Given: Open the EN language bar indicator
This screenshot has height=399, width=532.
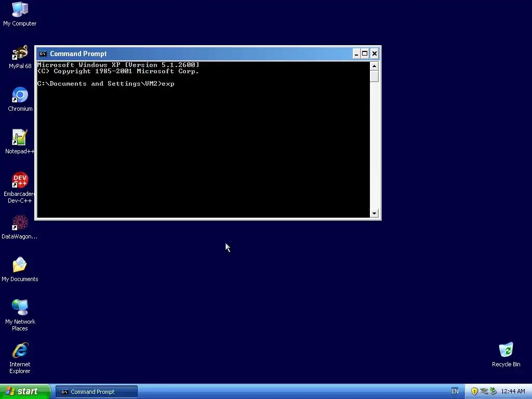Looking at the screenshot, I should click(455, 391).
